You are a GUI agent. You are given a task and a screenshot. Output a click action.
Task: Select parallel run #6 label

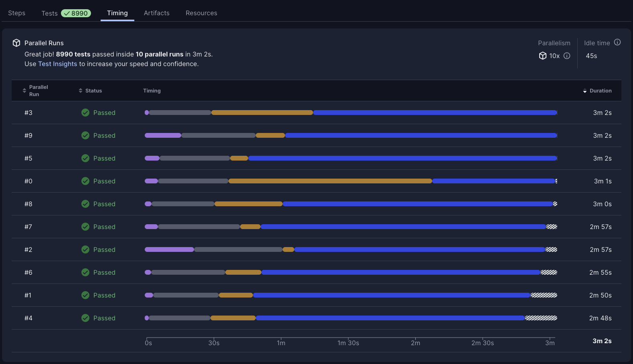point(28,272)
